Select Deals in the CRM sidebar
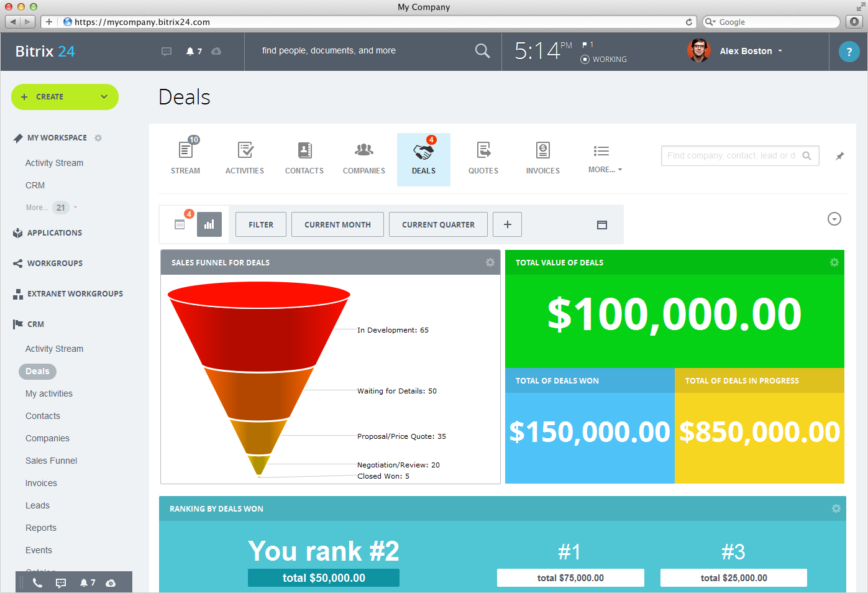The height and width of the screenshot is (593, 868). pos(38,372)
